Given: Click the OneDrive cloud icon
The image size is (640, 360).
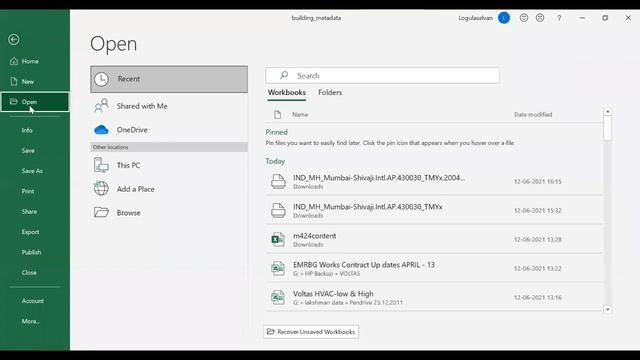Looking at the screenshot, I should pyautogui.click(x=101, y=130).
